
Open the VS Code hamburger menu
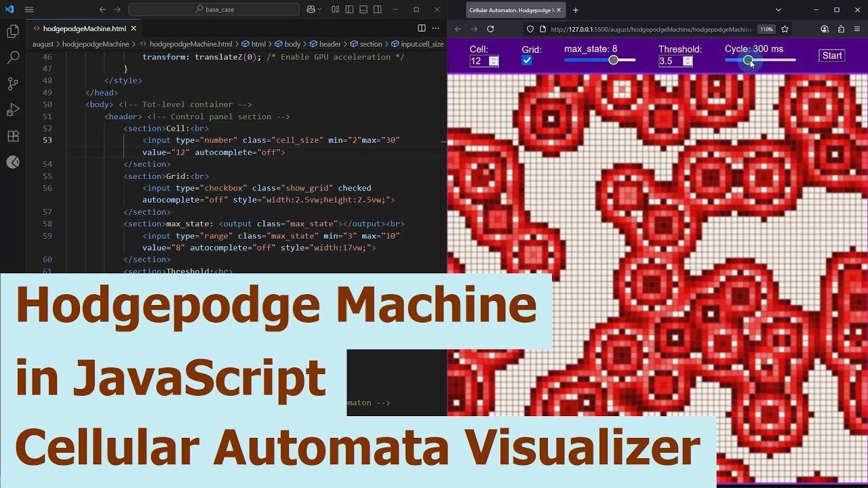coord(28,9)
